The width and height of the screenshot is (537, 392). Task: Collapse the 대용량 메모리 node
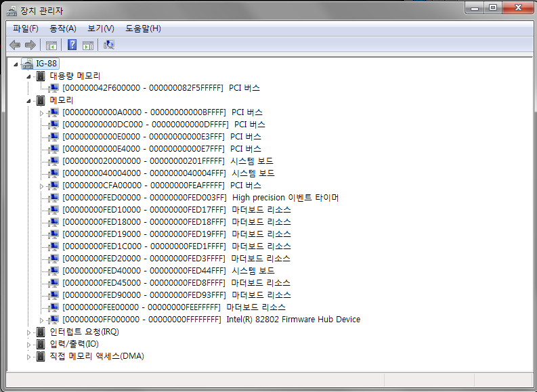coord(28,77)
